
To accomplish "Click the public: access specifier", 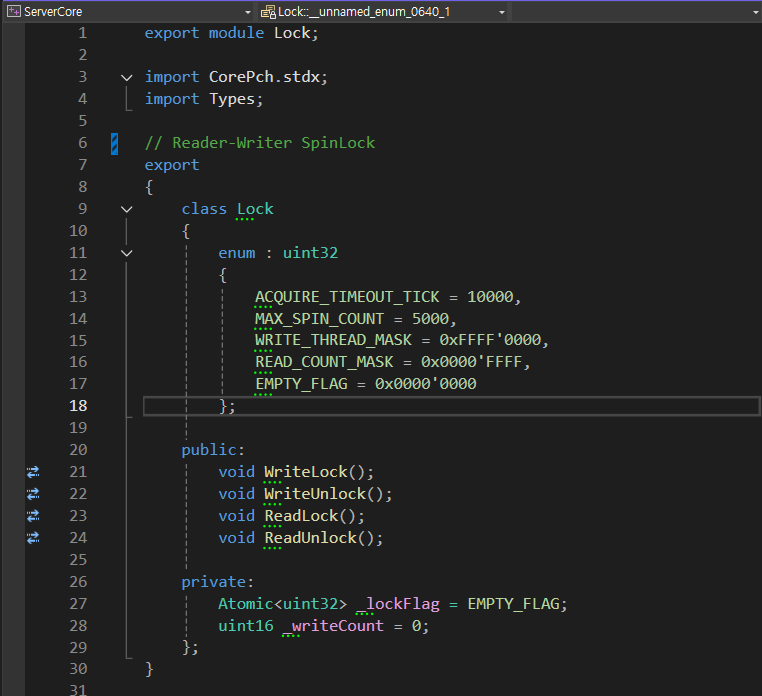I will pos(212,450).
